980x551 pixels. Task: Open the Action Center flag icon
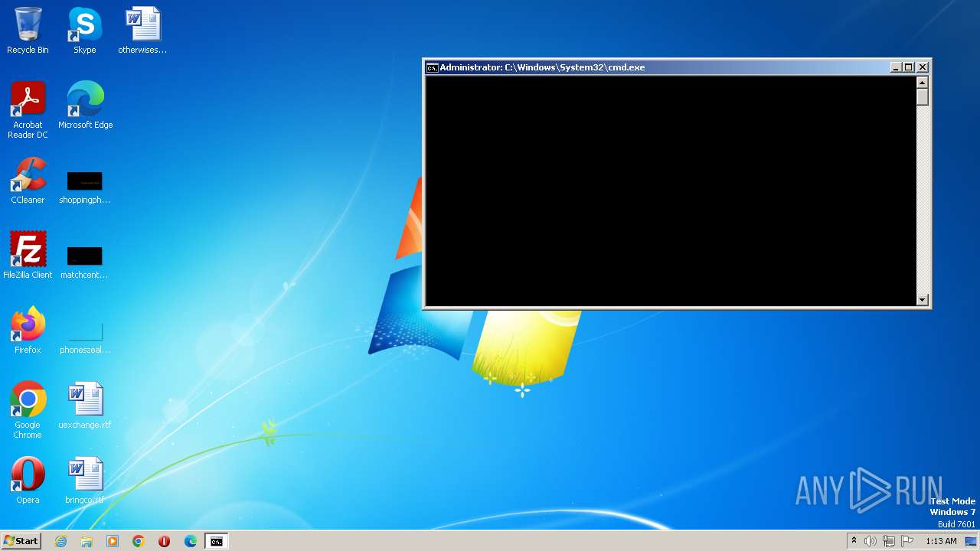pyautogui.click(x=907, y=541)
